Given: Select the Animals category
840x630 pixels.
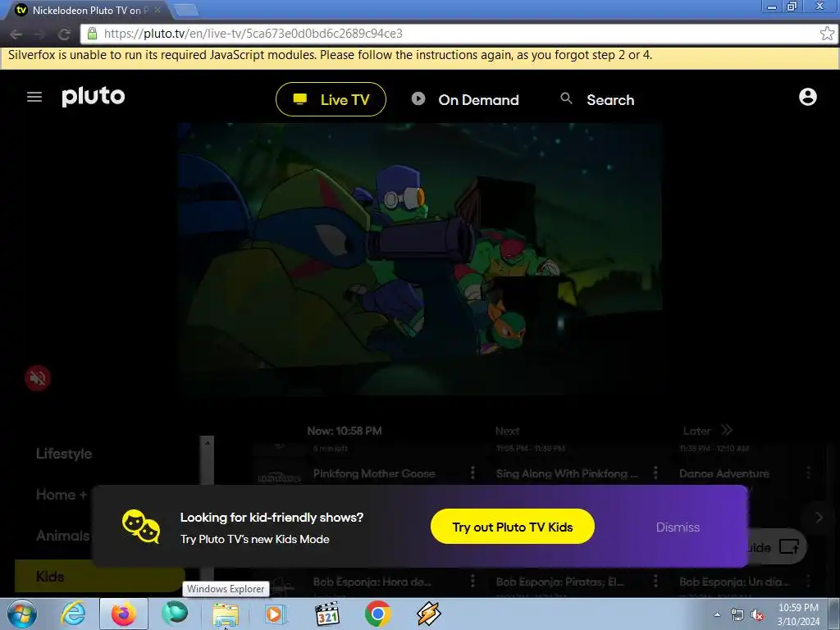Looking at the screenshot, I should [x=62, y=536].
